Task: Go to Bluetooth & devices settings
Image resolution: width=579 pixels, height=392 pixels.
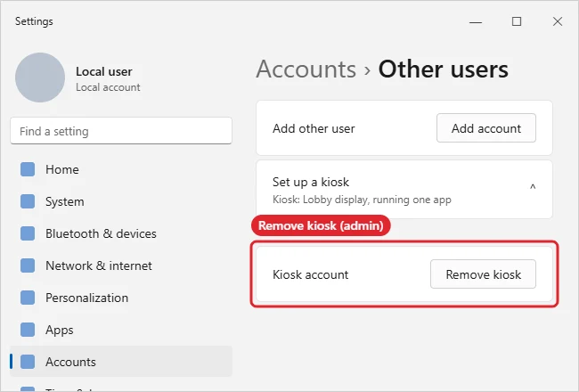Action: click(121, 233)
